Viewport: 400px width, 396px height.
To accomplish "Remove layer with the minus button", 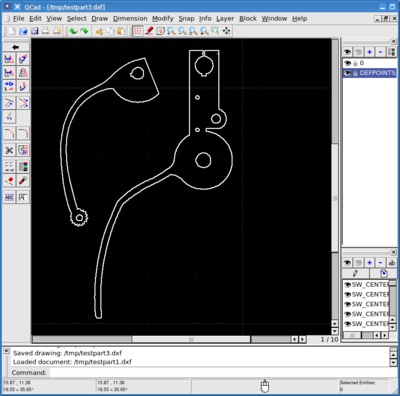I will point(380,52).
